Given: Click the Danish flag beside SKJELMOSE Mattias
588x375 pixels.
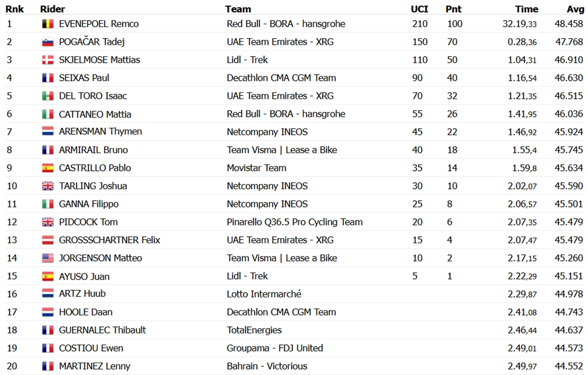Looking at the screenshot, I should (x=48, y=60).
